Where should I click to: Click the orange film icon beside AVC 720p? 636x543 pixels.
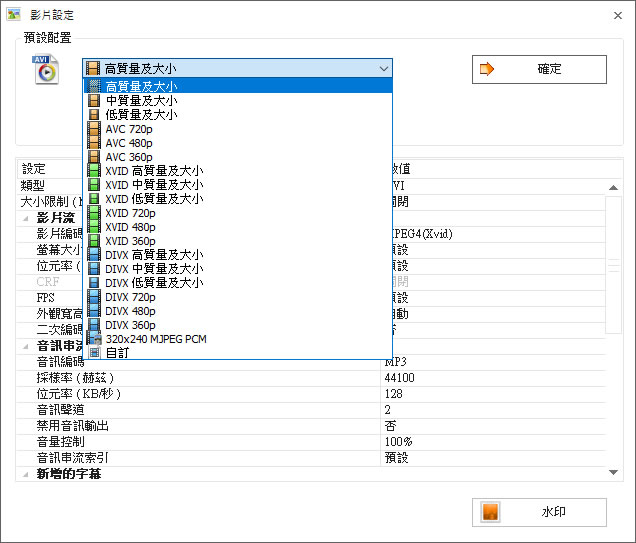click(94, 129)
